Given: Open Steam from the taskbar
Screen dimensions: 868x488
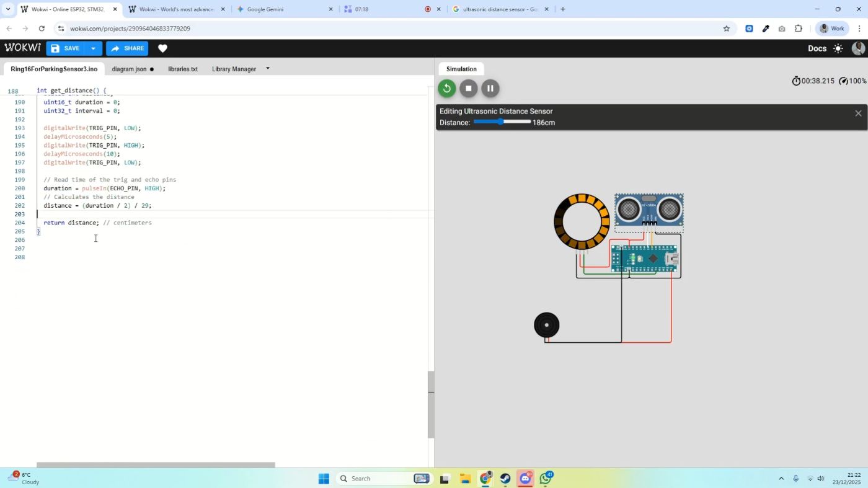Looking at the screenshot, I should pos(505,478).
